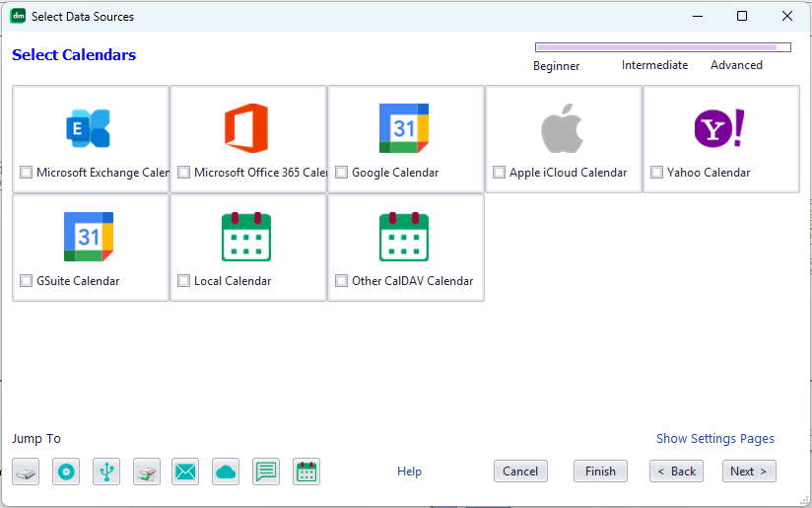This screenshot has height=508, width=812.
Task: Jump to the email envelope icon
Action: pos(185,472)
